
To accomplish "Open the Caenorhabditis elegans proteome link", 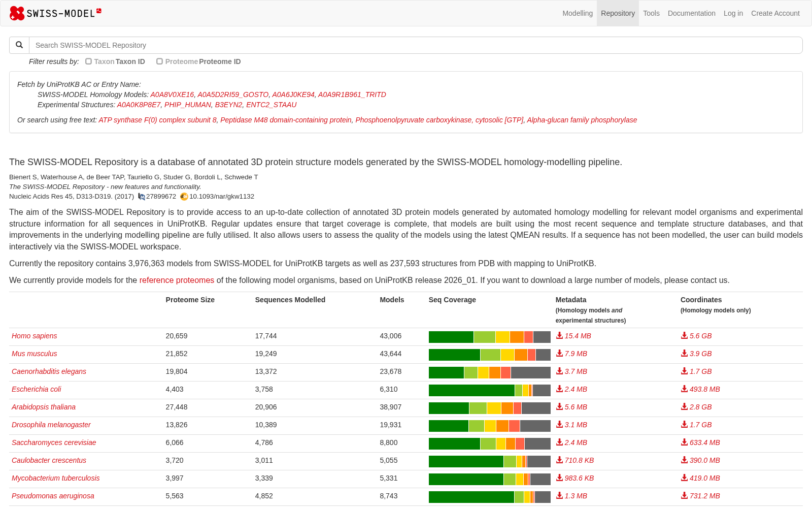I will (x=49, y=371).
